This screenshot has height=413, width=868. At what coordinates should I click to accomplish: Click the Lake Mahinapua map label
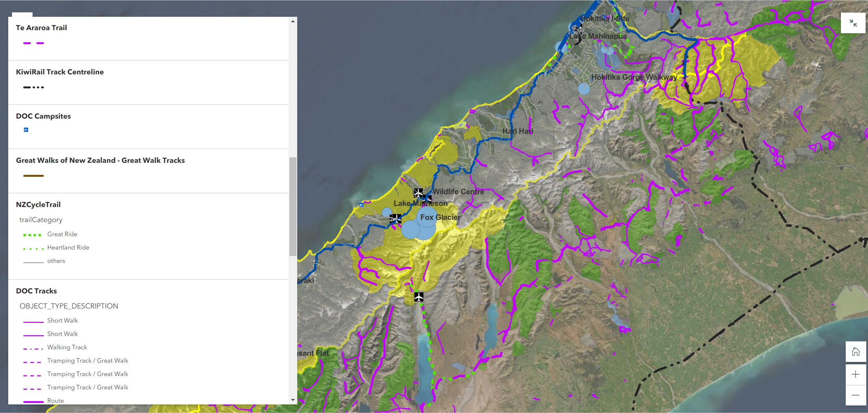(598, 36)
